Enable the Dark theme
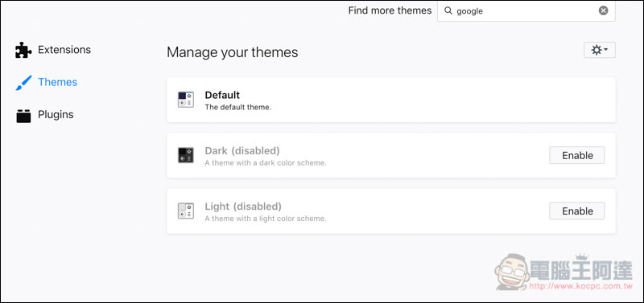The height and width of the screenshot is (303, 644). [x=577, y=155]
